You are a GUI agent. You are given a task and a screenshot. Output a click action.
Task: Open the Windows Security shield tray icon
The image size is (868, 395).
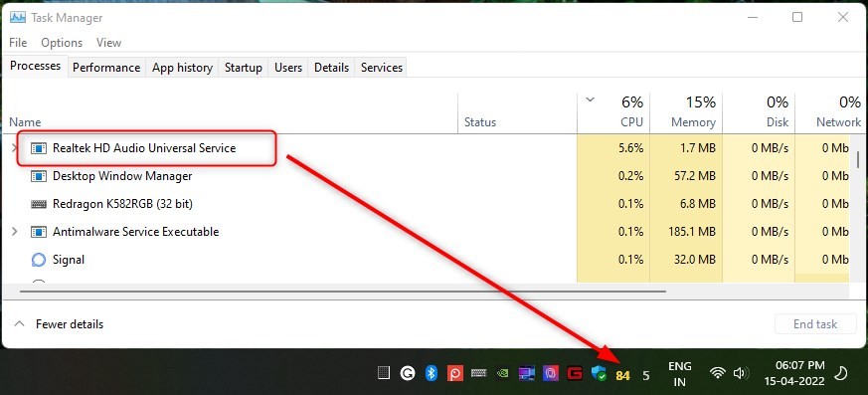point(599,373)
